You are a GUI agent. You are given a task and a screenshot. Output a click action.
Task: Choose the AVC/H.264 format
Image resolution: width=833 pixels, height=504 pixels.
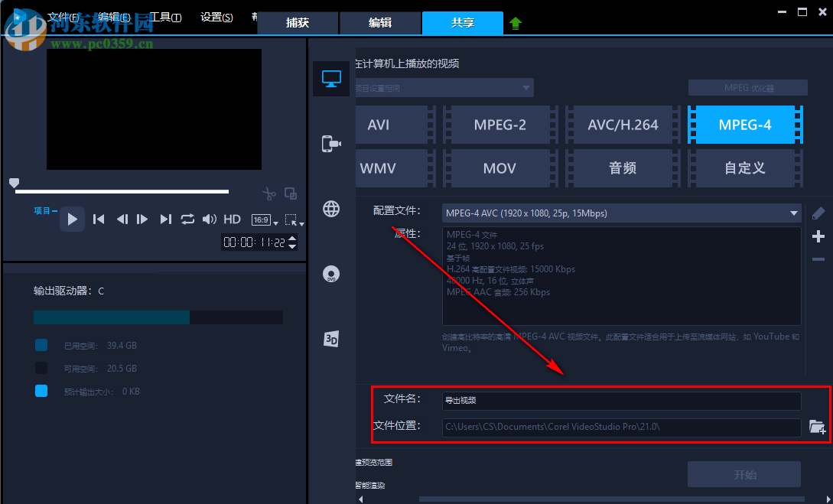click(623, 125)
